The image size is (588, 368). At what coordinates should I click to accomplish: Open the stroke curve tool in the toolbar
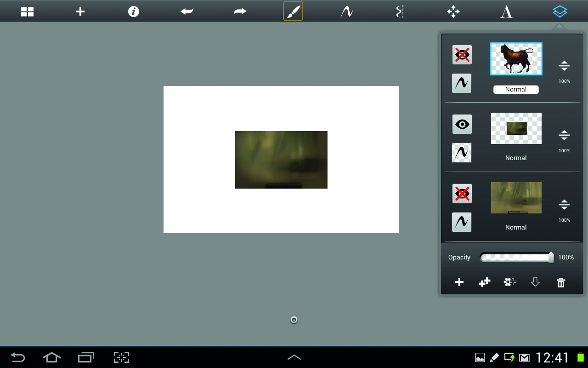click(347, 12)
